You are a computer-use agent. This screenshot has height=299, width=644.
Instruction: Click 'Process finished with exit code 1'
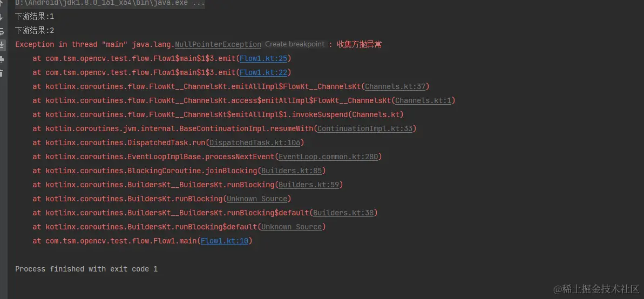[86, 269]
